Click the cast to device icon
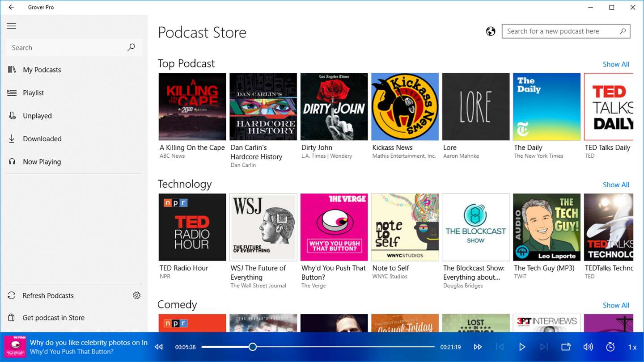Screen dimensions: 644x362 click(x=566, y=347)
